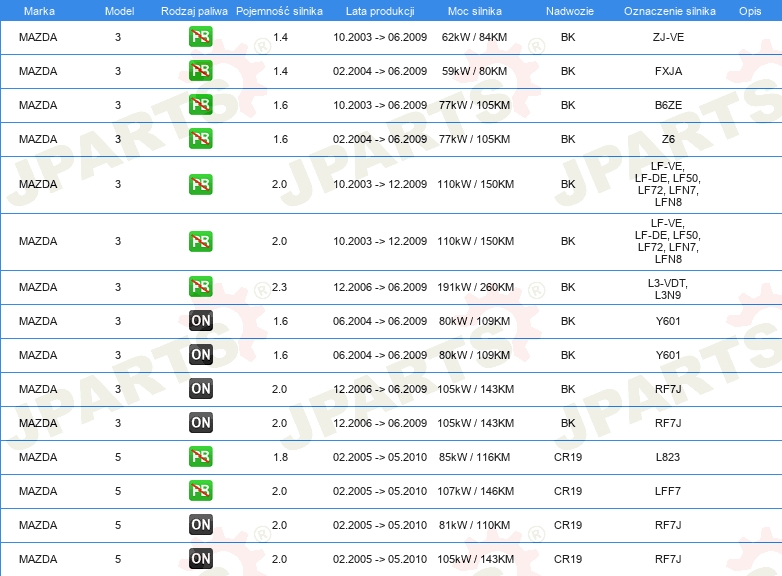Click engine code B6ZE
Viewport: 782px width, 576px height.
click(x=668, y=105)
